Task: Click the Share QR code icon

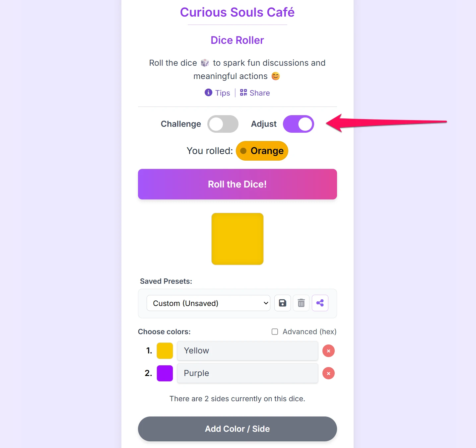Action: pyautogui.click(x=243, y=93)
